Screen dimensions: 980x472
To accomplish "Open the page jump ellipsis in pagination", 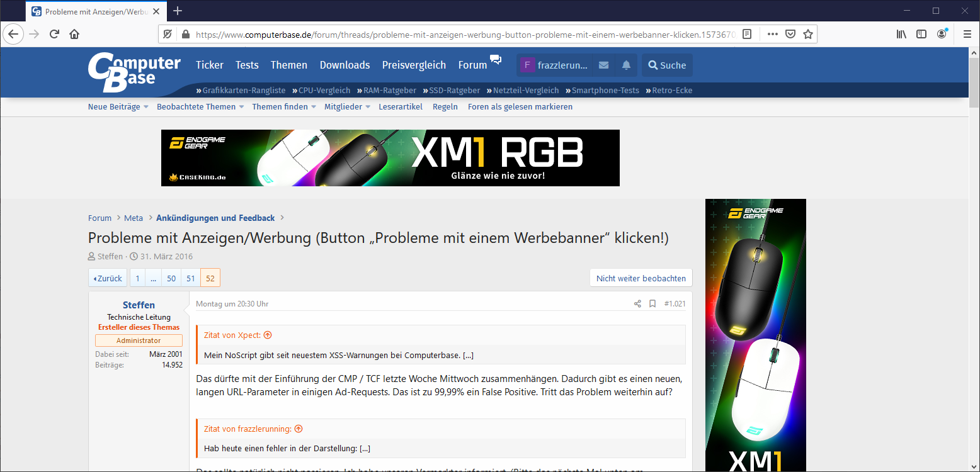I will coord(153,278).
